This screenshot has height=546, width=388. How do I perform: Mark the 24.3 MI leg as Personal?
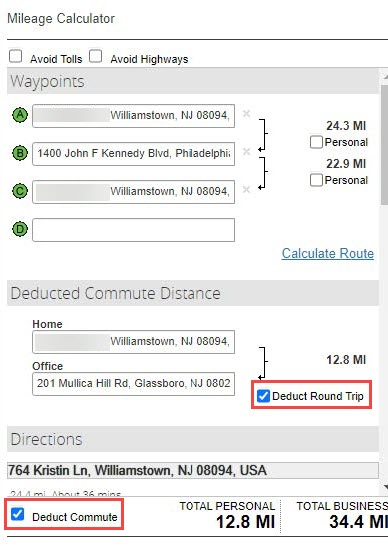316,142
